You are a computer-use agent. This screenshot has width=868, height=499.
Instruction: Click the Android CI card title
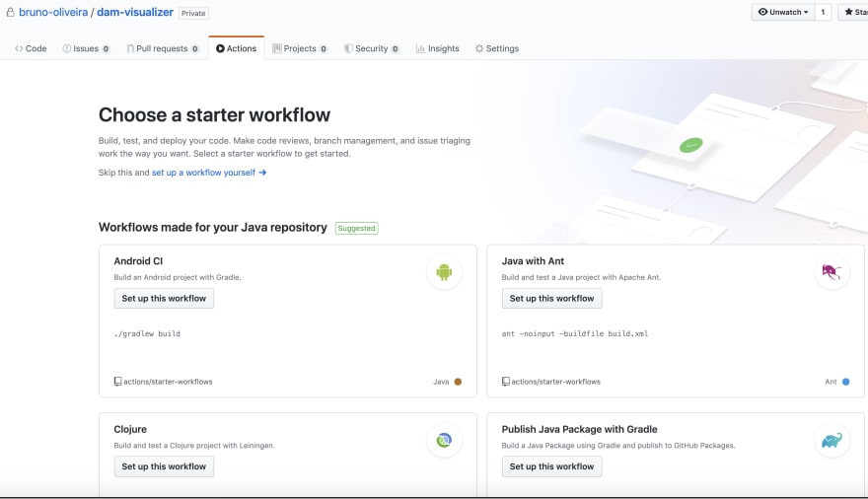(138, 261)
